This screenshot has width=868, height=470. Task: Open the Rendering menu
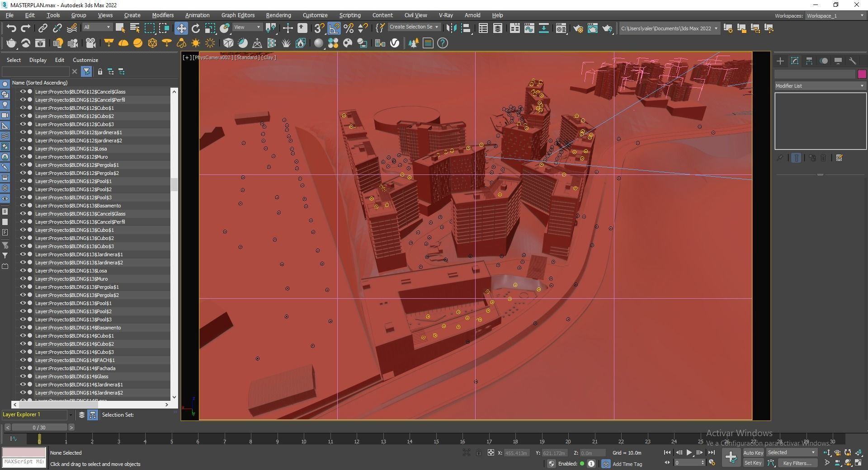tap(278, 15)
